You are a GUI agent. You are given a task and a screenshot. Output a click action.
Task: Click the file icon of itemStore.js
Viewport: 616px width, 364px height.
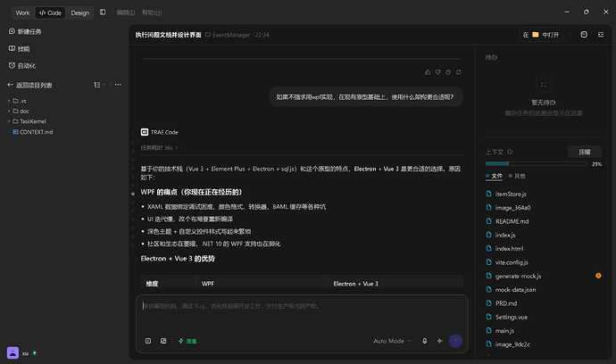coord(488,194)
